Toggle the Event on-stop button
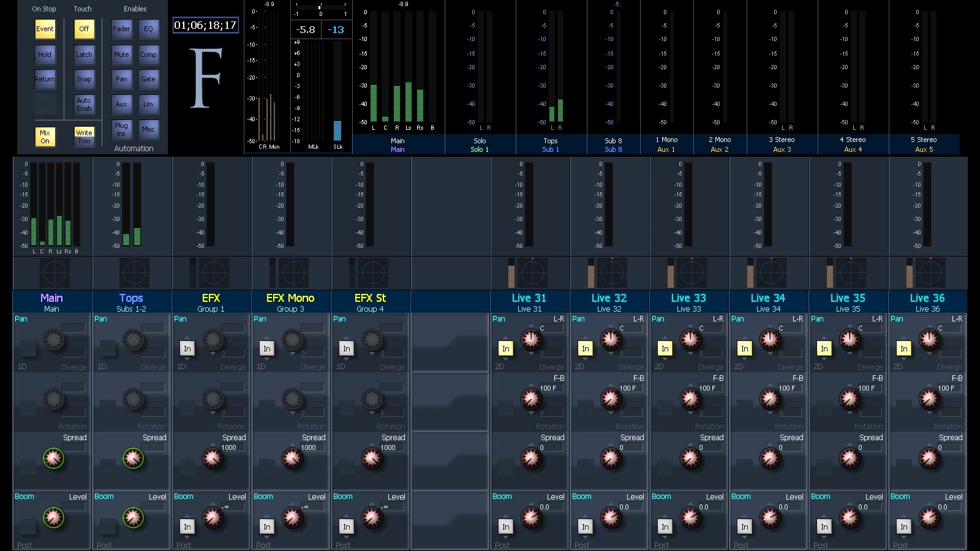Image resolution: width=980 pixels, height=551 pixels. 45,29
